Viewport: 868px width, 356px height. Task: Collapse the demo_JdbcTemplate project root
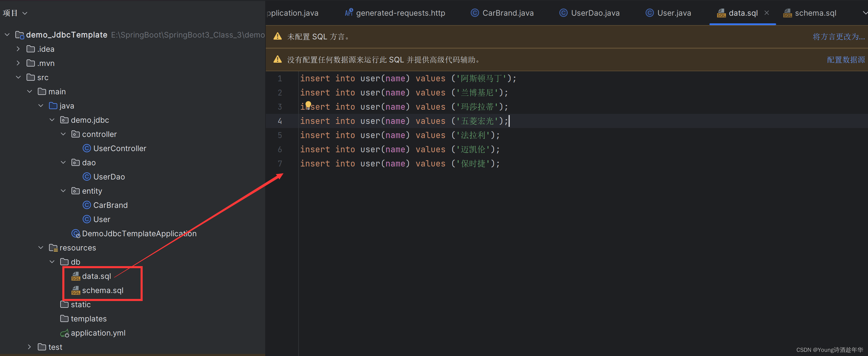[x=7, y=35]
